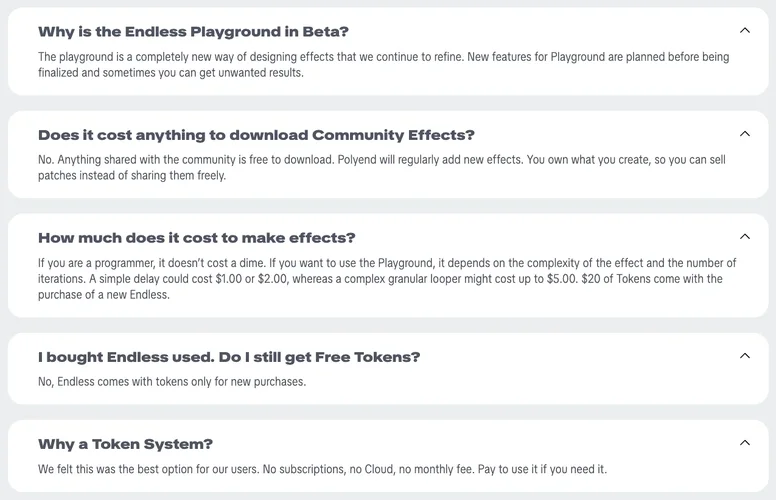Image resolution: width=776 pixels, height=500 pixels.
Task: Click "If you are a programmer" sentence
Action: point(150,263)
